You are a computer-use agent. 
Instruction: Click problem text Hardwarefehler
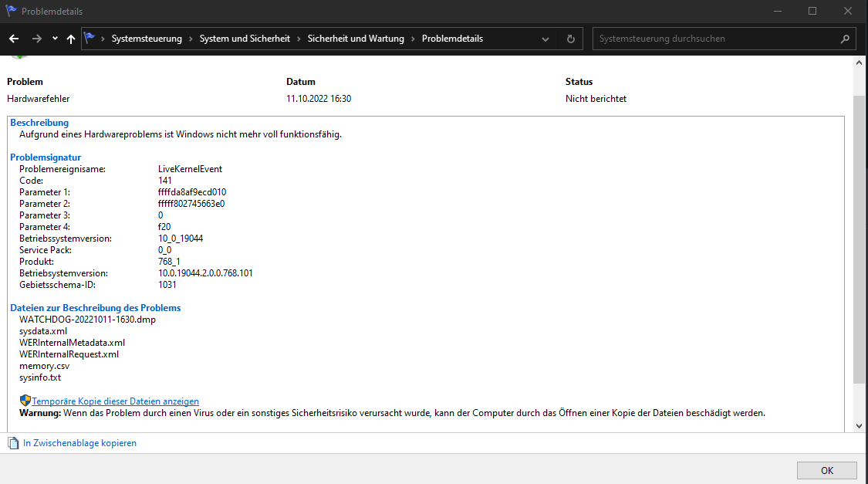click(x=39, y=99)
